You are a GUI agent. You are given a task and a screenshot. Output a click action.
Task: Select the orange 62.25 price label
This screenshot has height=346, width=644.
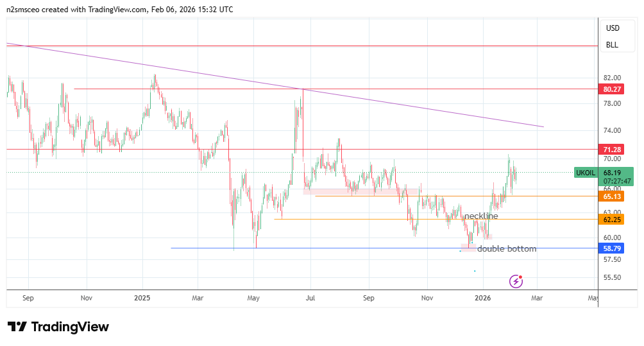(x=611, y=220)
